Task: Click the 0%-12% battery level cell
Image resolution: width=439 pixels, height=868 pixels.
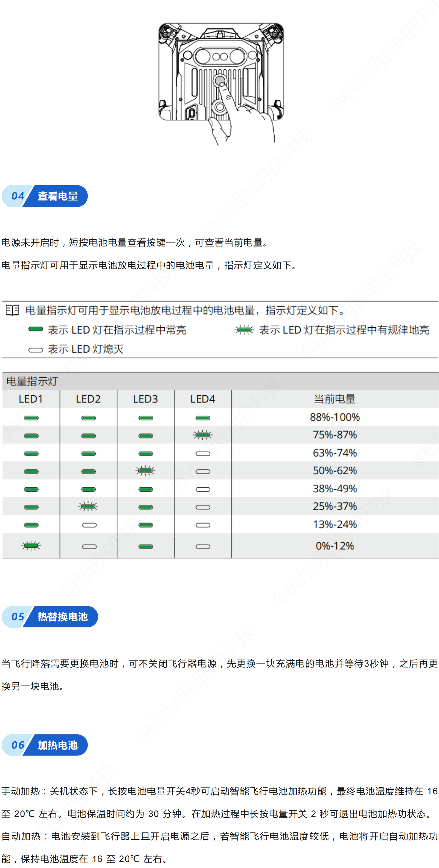Action: [335, 546]
